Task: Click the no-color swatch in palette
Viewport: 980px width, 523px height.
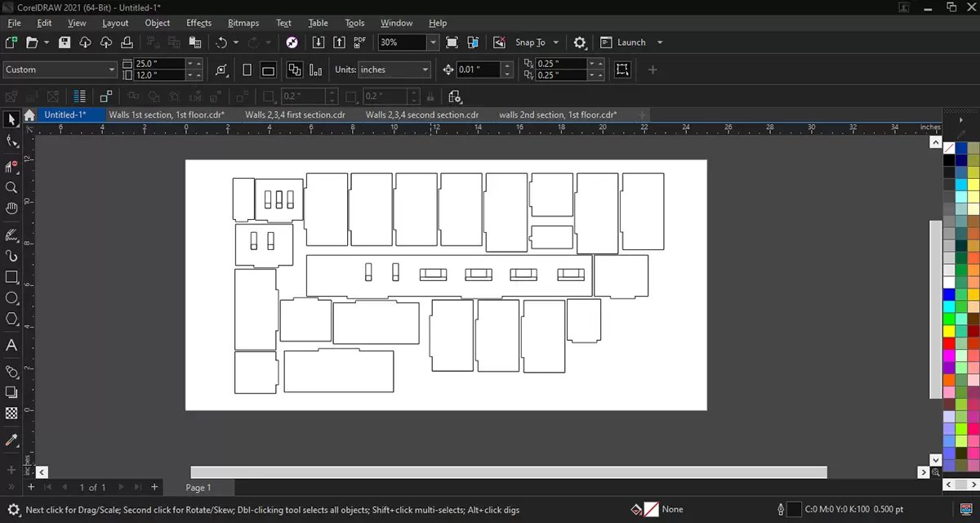Action: coord(949,148)
